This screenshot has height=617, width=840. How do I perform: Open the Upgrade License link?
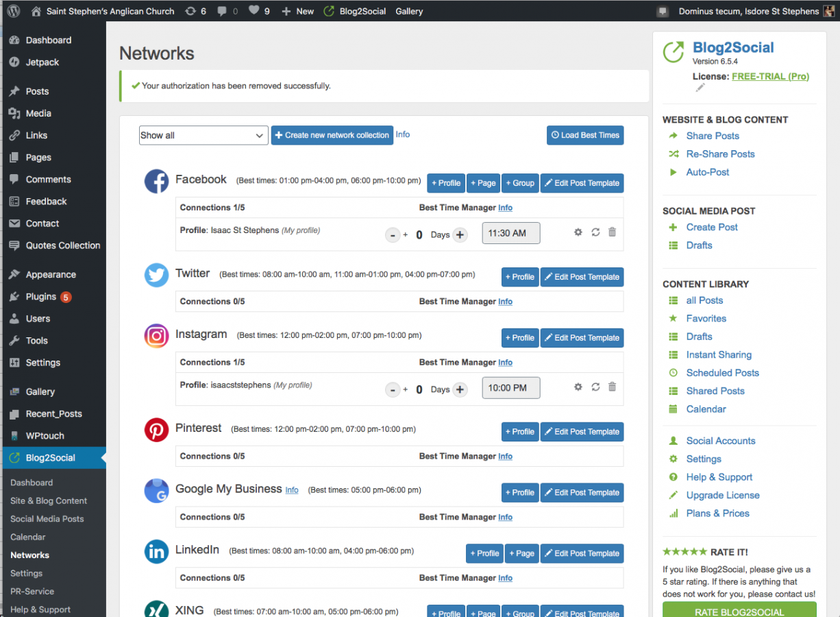click(x=723, y=495)
